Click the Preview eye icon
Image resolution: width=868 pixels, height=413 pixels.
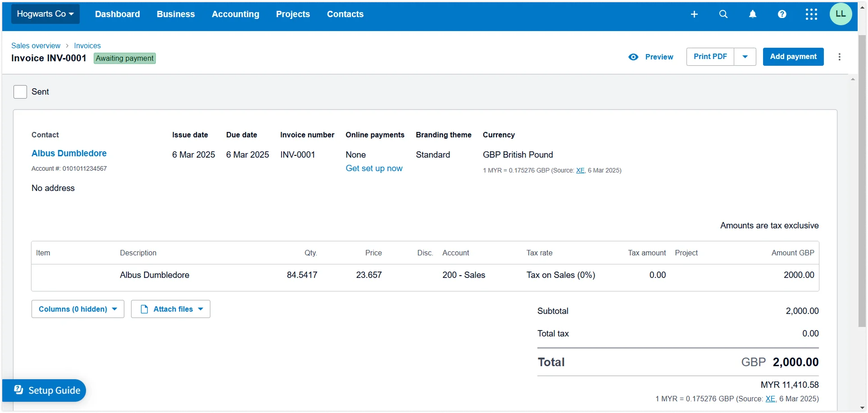click(633, 57)
